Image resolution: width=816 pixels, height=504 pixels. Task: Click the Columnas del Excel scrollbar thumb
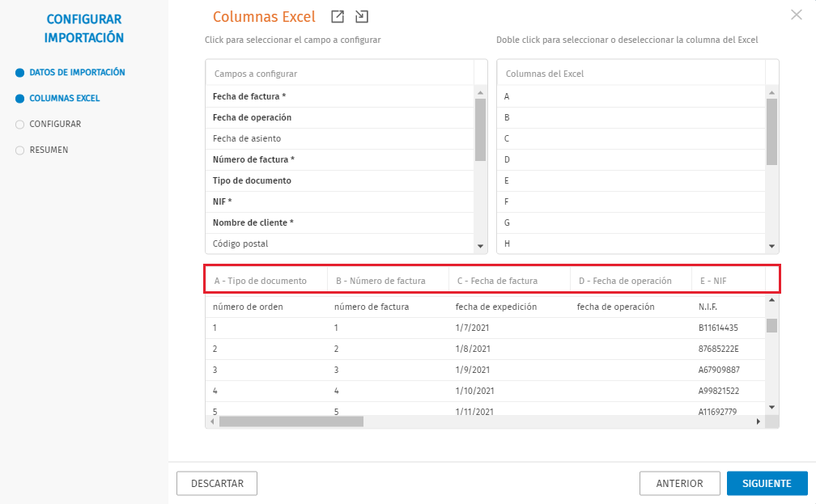click(771, 132)
